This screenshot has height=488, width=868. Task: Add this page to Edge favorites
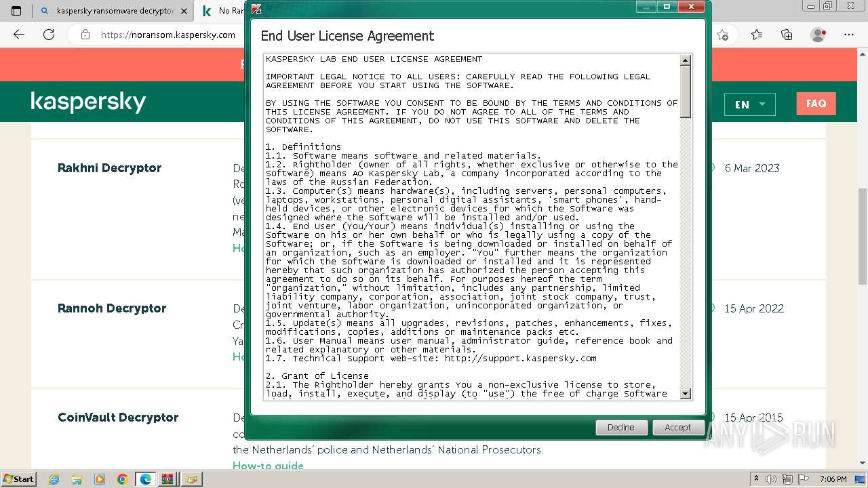[x=722, y=35]
